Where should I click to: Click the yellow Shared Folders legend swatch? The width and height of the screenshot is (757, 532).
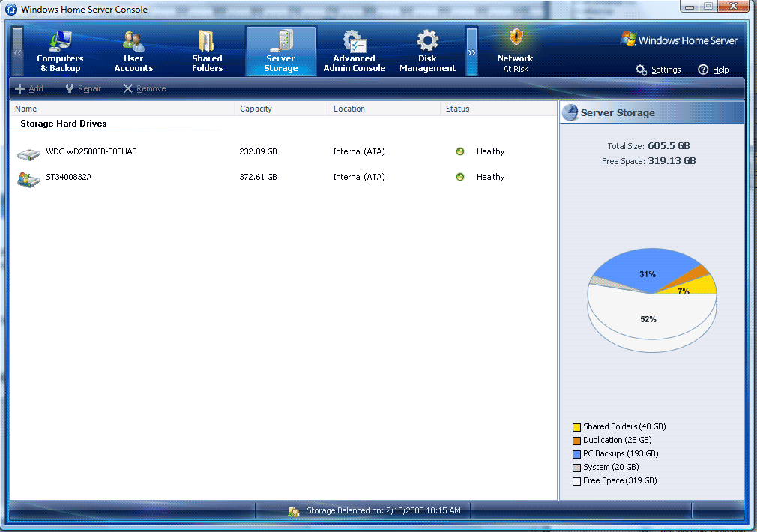pyautogui.click(x=576, y=427)
